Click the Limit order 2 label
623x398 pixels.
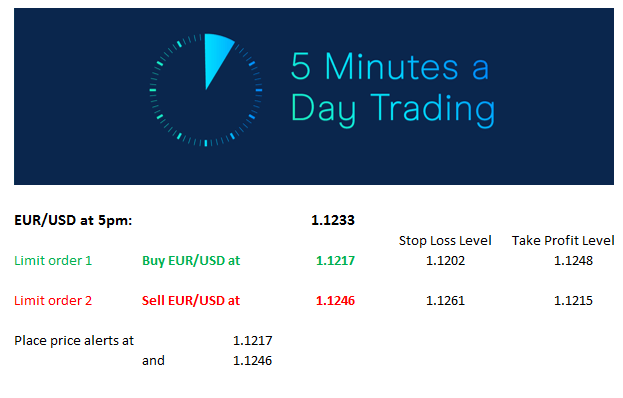(x=53, y=301)
